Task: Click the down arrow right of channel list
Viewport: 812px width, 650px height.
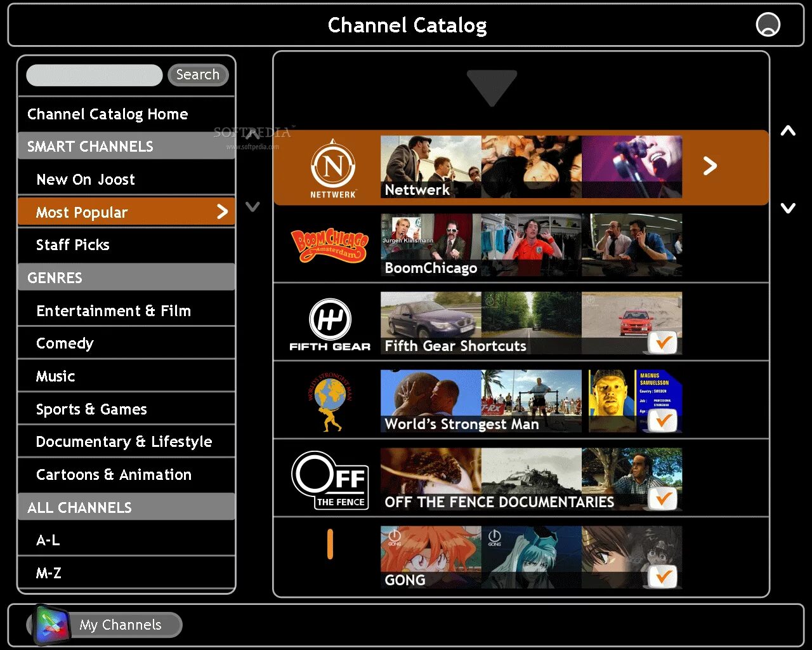Action: coord(788,208)
